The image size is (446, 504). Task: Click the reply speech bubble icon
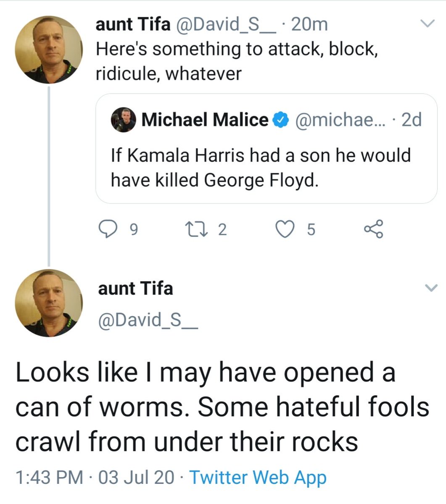pyautogui.click(x=108, y=229)
